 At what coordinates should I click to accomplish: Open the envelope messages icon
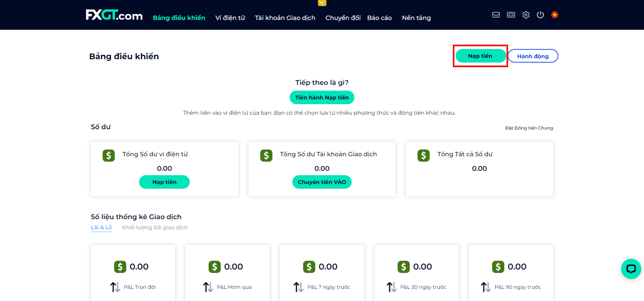tap(496, 15)
